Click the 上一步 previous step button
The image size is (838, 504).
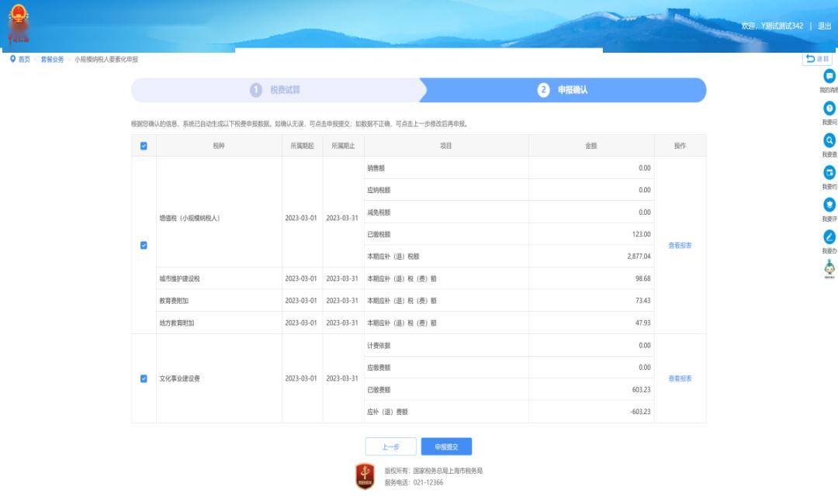(390, 447)
